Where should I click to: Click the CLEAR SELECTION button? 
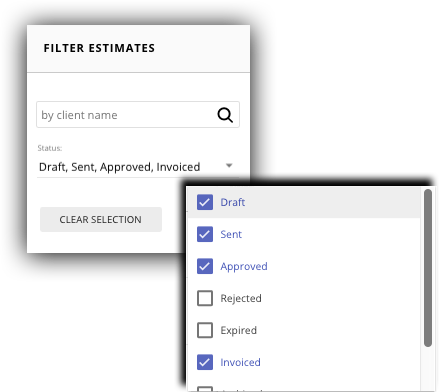point(101,219)
